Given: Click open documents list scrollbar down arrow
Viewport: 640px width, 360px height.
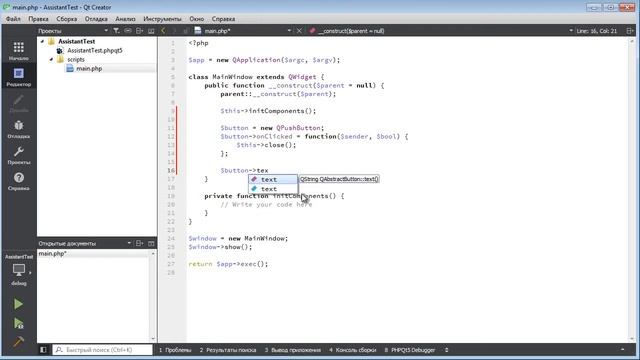Looking at the screenshot, I should click(x=153, y=338).
